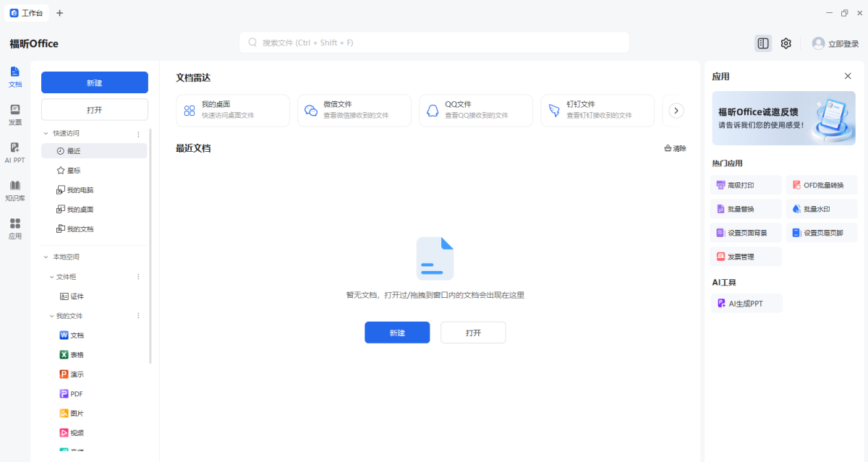The image size is (868, 462).
Task: Launch 批量替换 app
Action: 746,209
